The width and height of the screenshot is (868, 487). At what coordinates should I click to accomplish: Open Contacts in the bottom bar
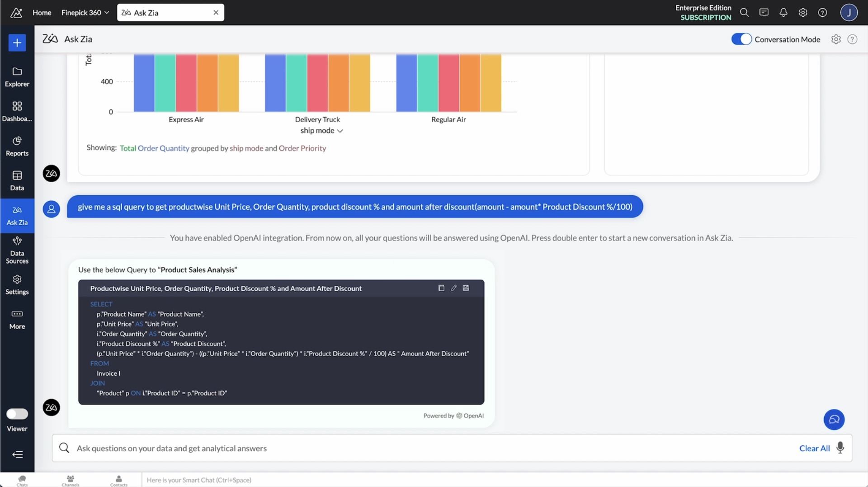click(118, 481)
